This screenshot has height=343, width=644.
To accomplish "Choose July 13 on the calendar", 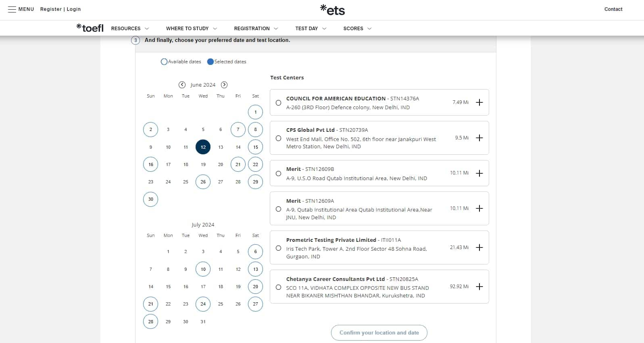I will [x=255, y=269].
